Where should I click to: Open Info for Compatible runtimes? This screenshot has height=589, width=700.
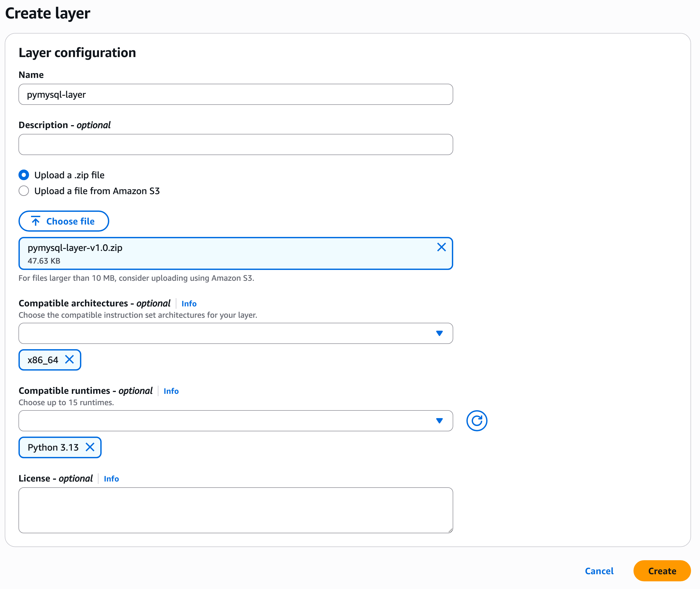coord(171,391)
